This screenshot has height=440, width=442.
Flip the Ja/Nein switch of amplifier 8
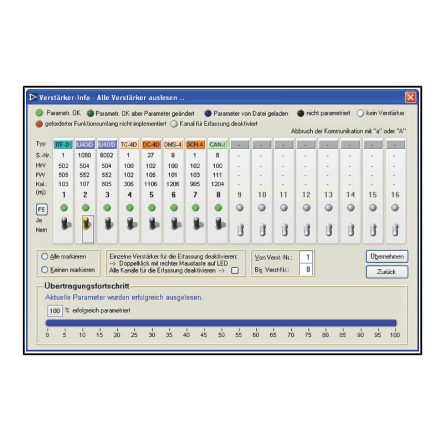220,223
